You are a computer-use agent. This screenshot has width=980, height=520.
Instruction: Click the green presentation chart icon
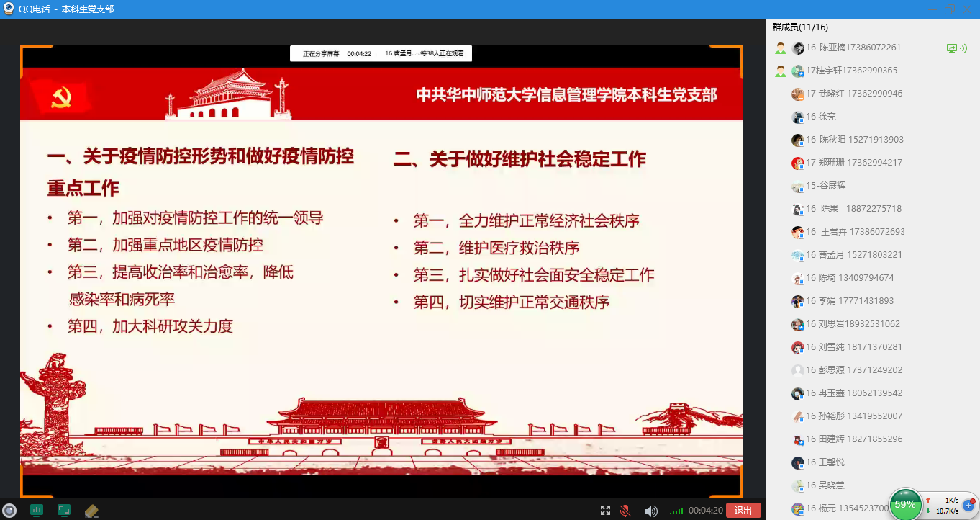(36, 510)
